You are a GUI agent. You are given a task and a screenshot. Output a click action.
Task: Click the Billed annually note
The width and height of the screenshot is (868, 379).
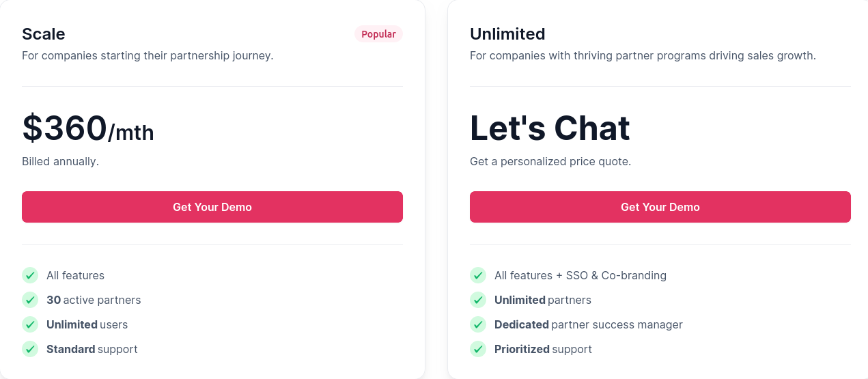pyautogui.click(x=60, y=162)
